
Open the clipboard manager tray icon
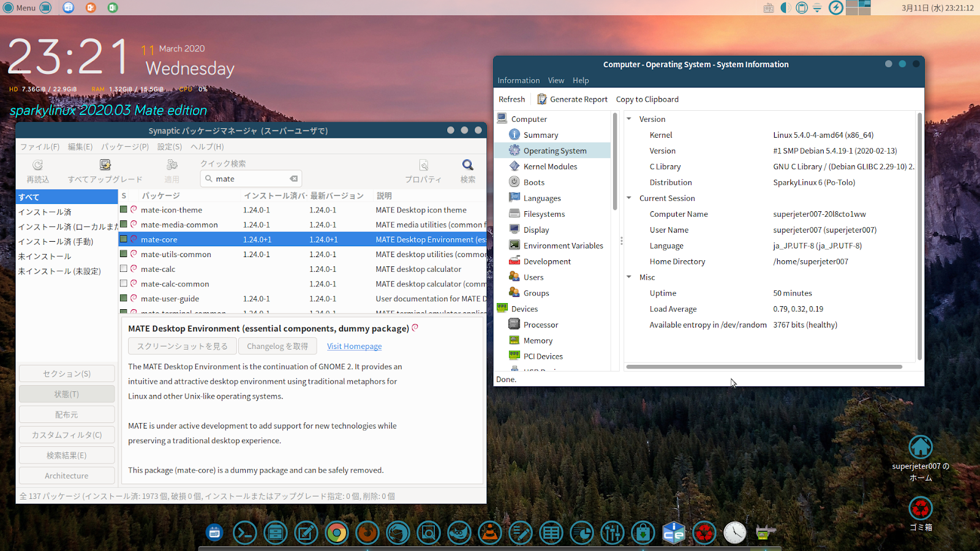(802, 7)
